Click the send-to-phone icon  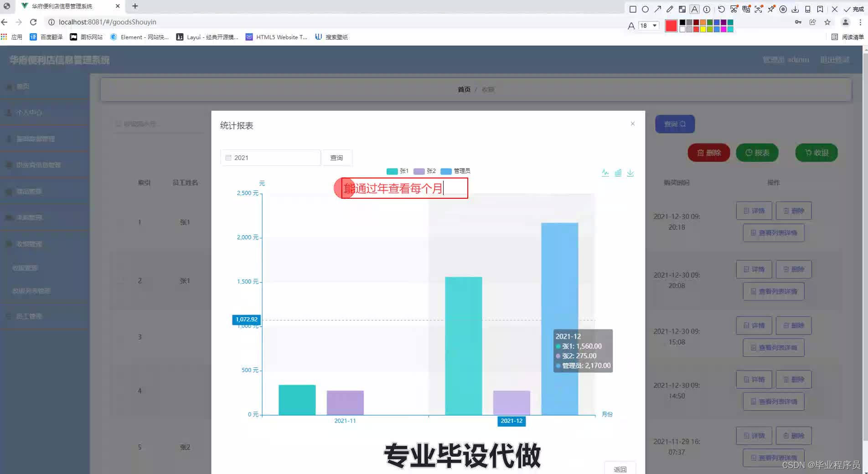tap(807, 9)
